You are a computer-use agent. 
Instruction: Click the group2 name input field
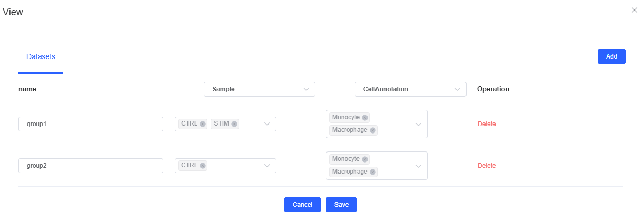(91, 166)
